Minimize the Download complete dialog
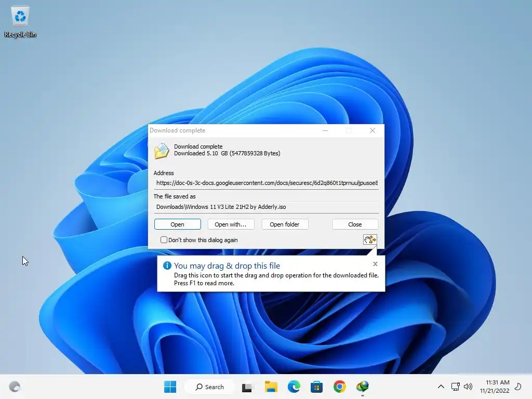Screen dimensions: 532x399 click(325, 130)
